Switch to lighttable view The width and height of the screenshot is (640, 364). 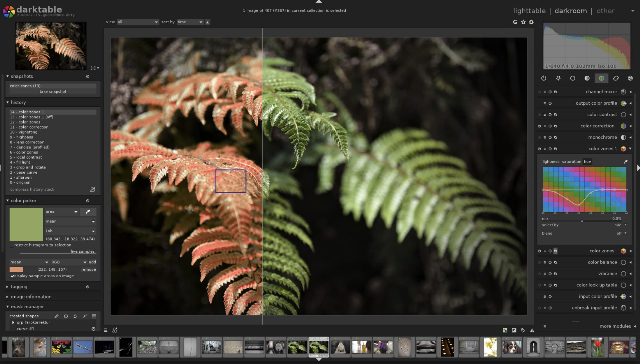point(529,11)
